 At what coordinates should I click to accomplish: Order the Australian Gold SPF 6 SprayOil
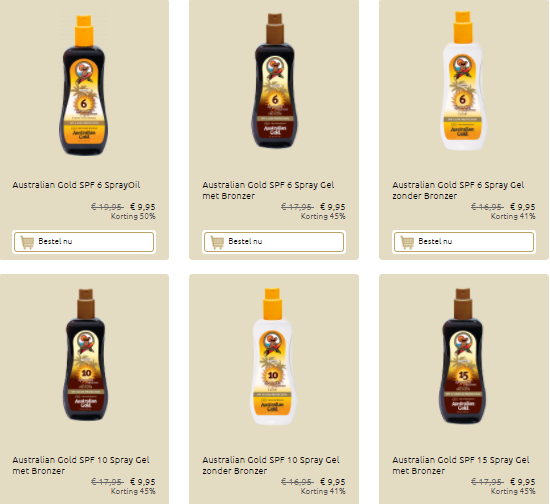click(84, 242)
